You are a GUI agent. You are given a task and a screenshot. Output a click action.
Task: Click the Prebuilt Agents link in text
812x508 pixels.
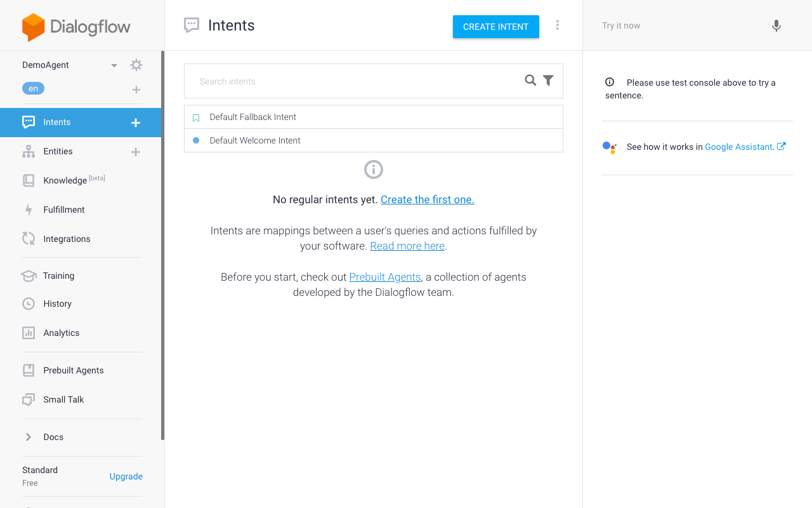click(x=385, y=277)
